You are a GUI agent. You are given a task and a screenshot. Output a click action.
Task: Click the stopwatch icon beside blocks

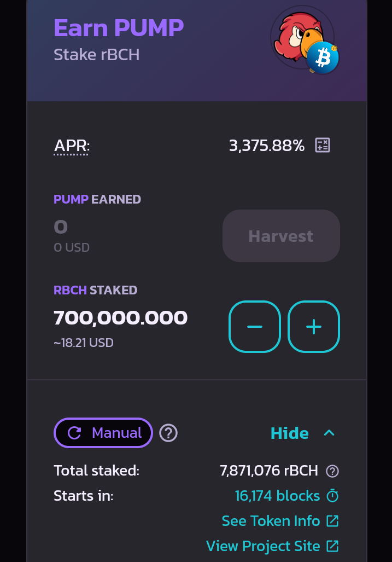tap(332, 496)
